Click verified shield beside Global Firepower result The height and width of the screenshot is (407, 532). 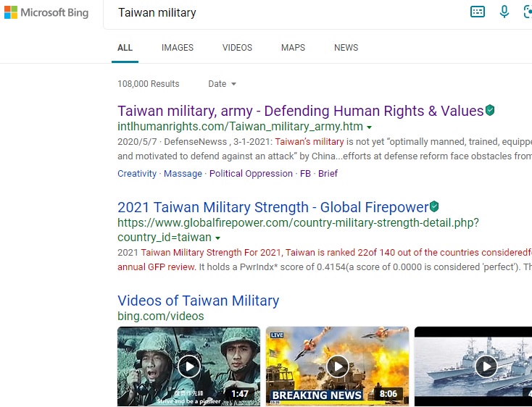[x=434, y=206]
